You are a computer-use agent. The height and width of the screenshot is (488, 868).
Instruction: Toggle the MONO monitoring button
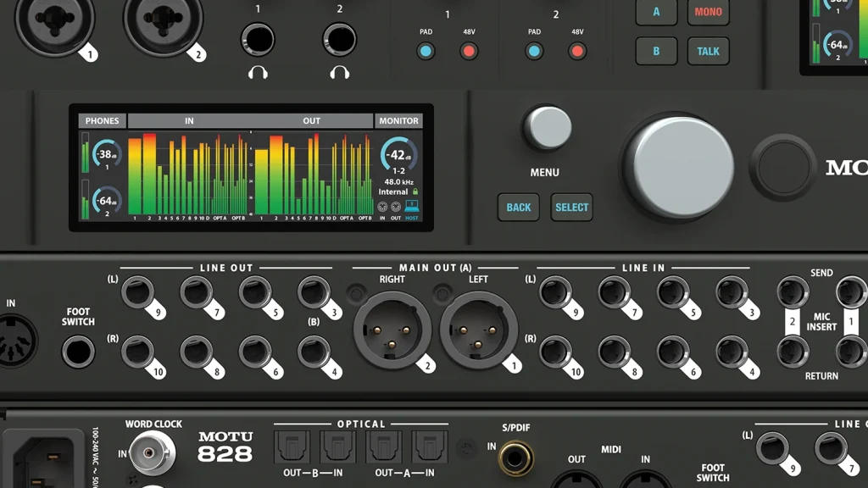708,12
